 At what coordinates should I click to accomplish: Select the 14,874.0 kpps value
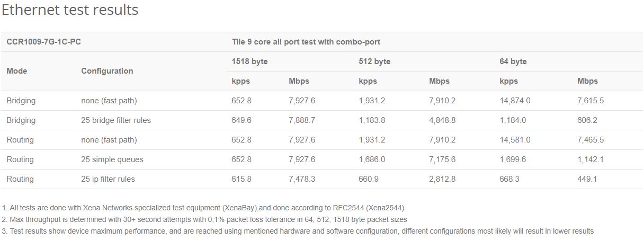515,101
